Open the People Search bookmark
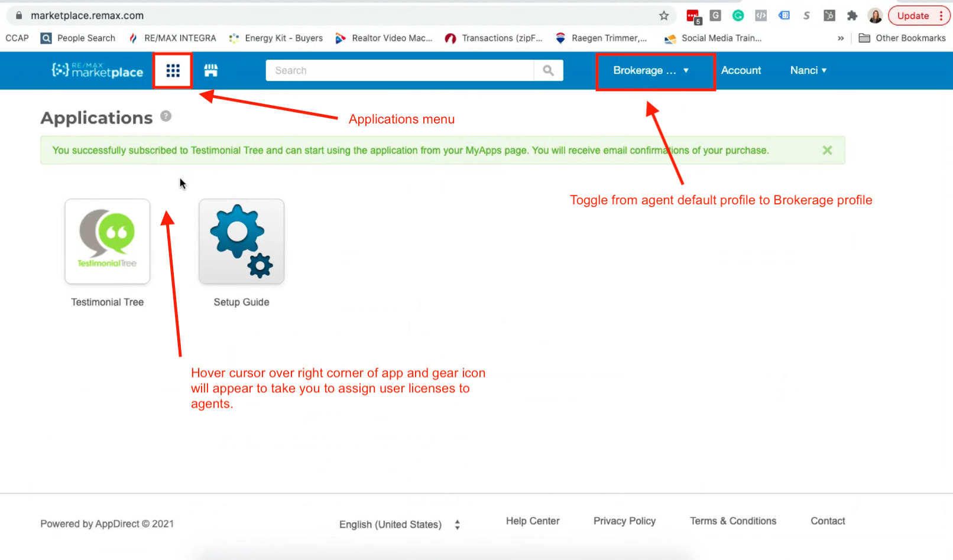This screenshot has width=953, height=560. (x=78, y=38)
